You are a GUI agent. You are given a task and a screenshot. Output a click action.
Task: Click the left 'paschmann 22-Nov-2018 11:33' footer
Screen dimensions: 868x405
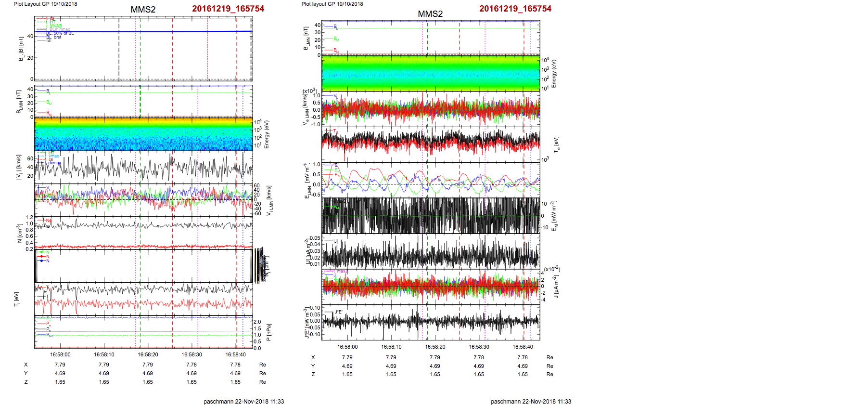coord(243,401)
